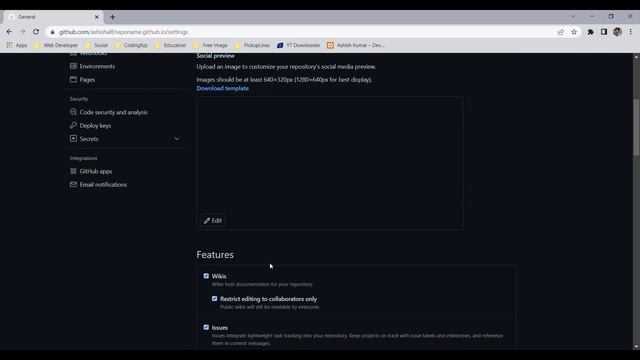Open Web Developer bookmarks folder
The image size is (640, 360).
click(x=56, y=45)
